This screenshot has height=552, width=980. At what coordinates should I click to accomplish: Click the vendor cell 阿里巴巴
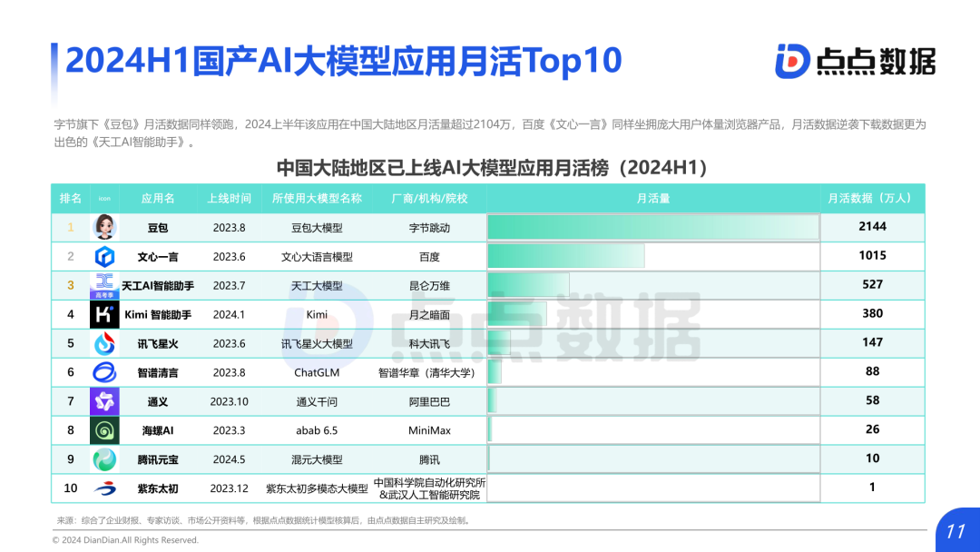(x=429, y=401)
